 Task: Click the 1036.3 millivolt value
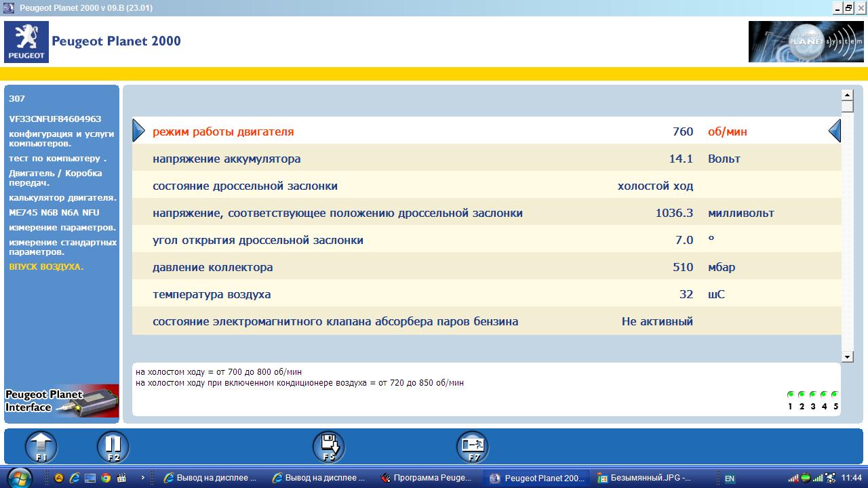point(674,213)
